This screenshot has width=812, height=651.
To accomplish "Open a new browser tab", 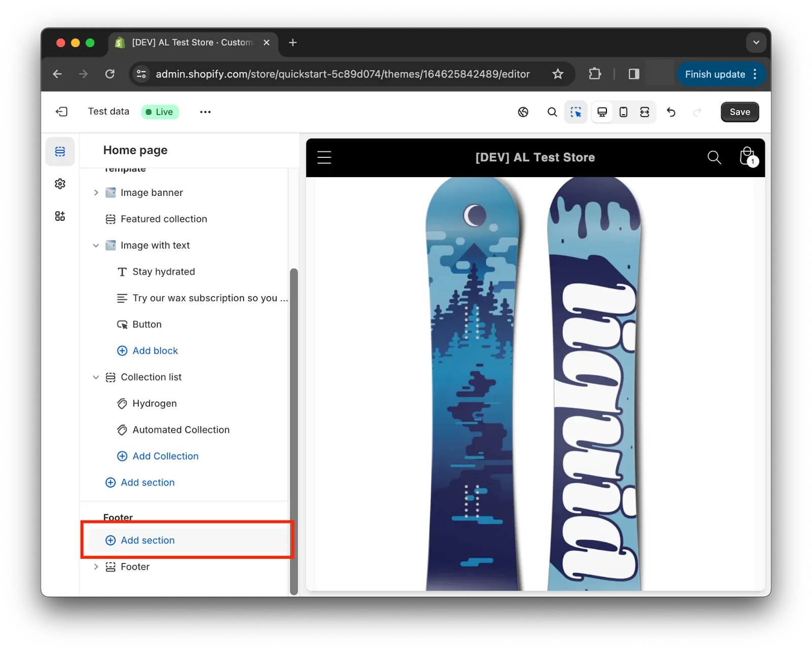I will (293, 43).
